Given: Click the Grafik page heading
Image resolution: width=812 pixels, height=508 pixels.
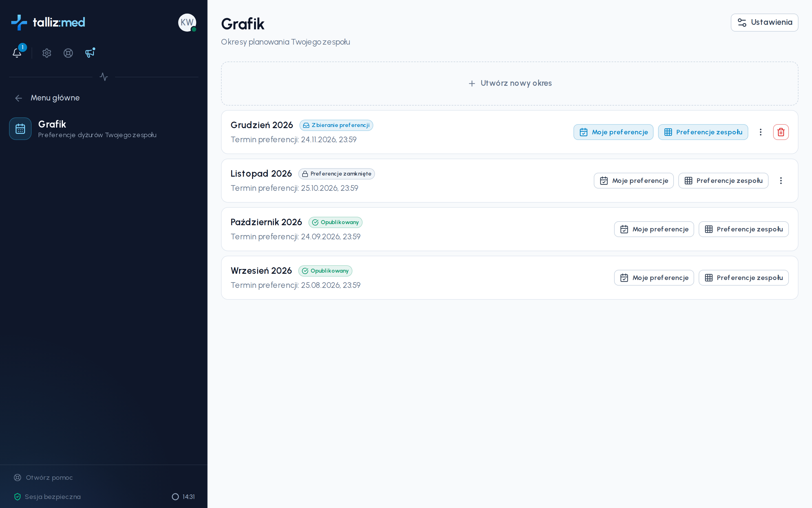Looking at the screenshot, I should click(x=242, y=24).
